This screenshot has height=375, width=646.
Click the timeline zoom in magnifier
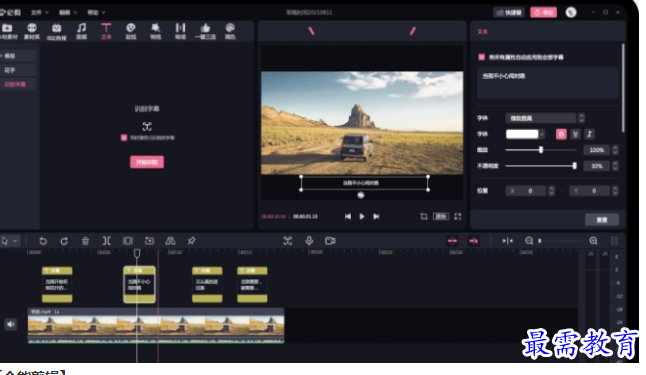593,241
